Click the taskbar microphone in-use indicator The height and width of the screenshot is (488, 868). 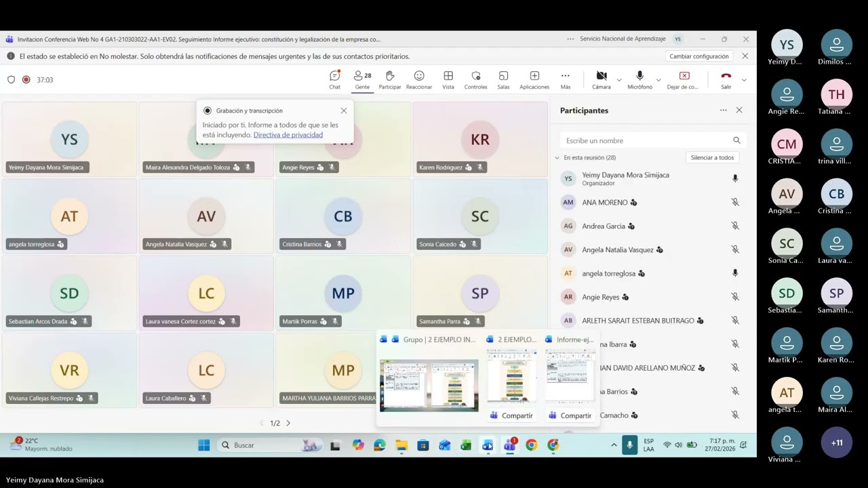coord(630,445)
